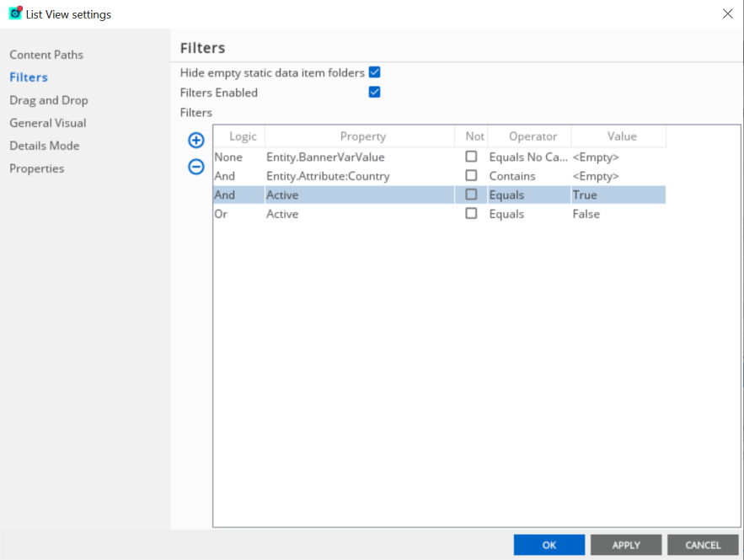Screen dimensions: 744x560
Task: Add a new filter with plus icon
Action: click(196, 140)
